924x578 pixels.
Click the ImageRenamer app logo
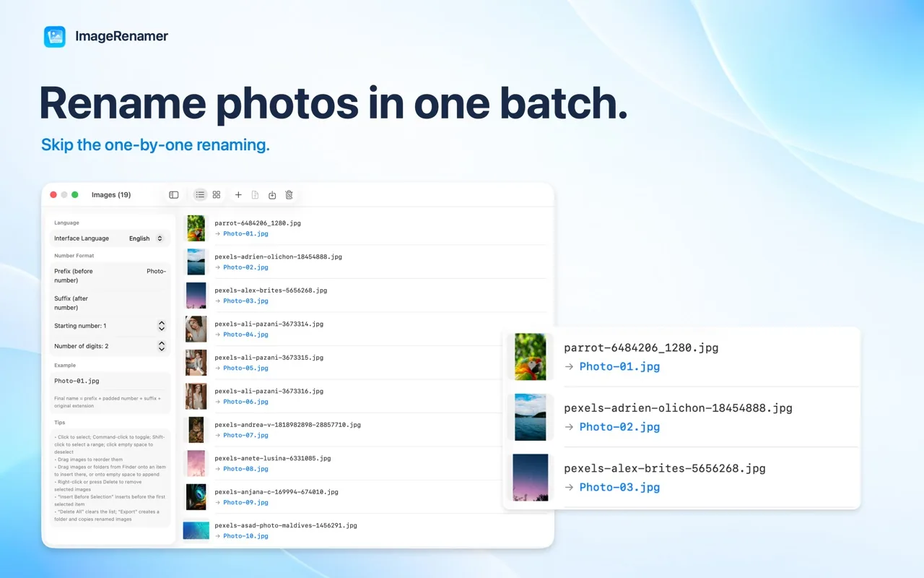tap(55, 36)
